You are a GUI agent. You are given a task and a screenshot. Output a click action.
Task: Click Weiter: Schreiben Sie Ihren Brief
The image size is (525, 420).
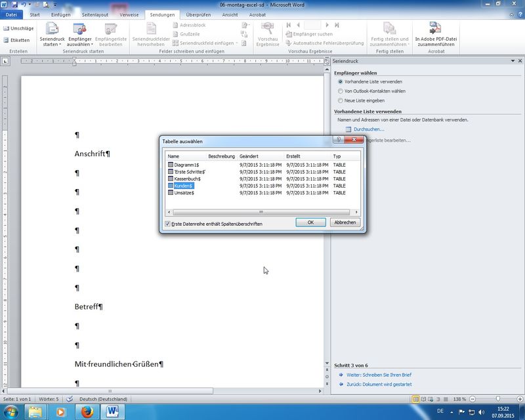pos(379,375)
